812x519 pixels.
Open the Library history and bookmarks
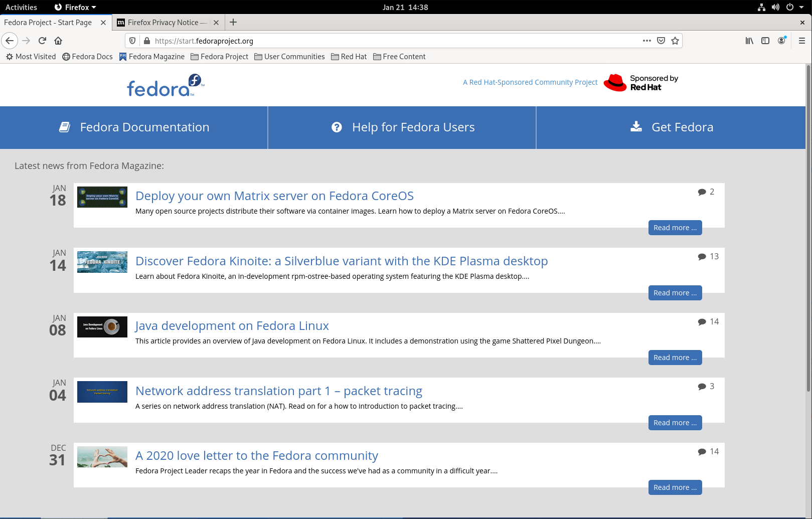point(749,41)
